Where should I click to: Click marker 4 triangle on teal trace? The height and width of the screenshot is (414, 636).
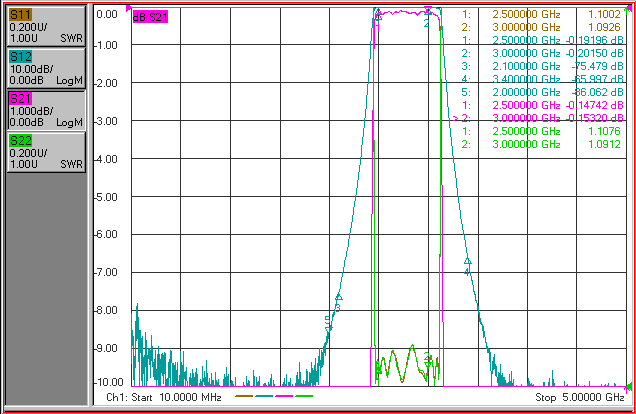coord(467,261)
